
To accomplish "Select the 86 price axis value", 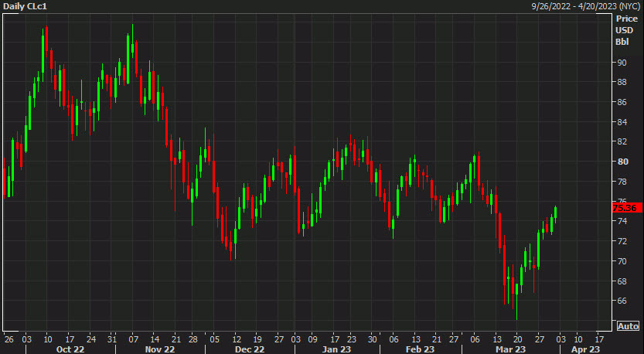I will pos(622,102).
